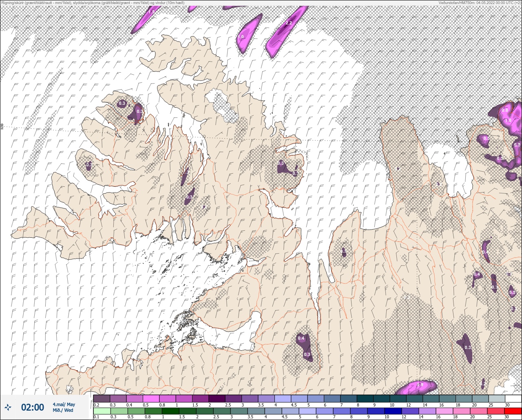Click the '0.9' precipitation value at the map's bottom
522x420 pixels.
pyautogui.click(x=420, y=385)
